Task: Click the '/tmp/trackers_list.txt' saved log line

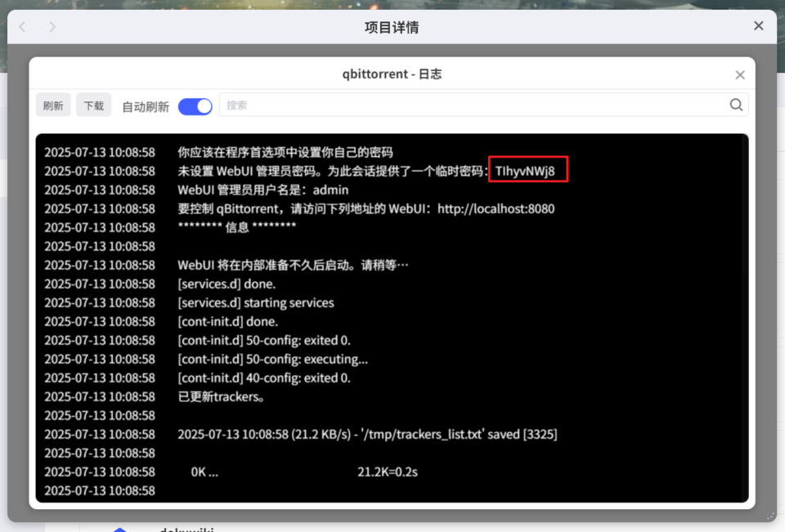Action: [x=367, y=435]
